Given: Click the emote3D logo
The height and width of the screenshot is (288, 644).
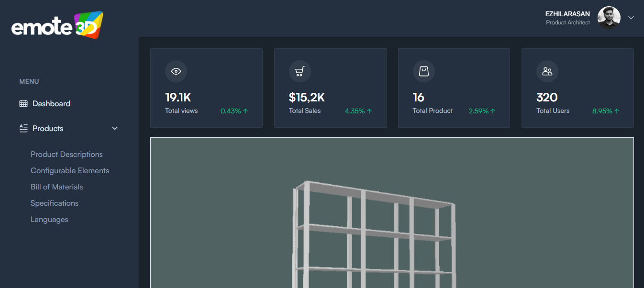Looking at the screenshot, I should click(x=56, y=24).
